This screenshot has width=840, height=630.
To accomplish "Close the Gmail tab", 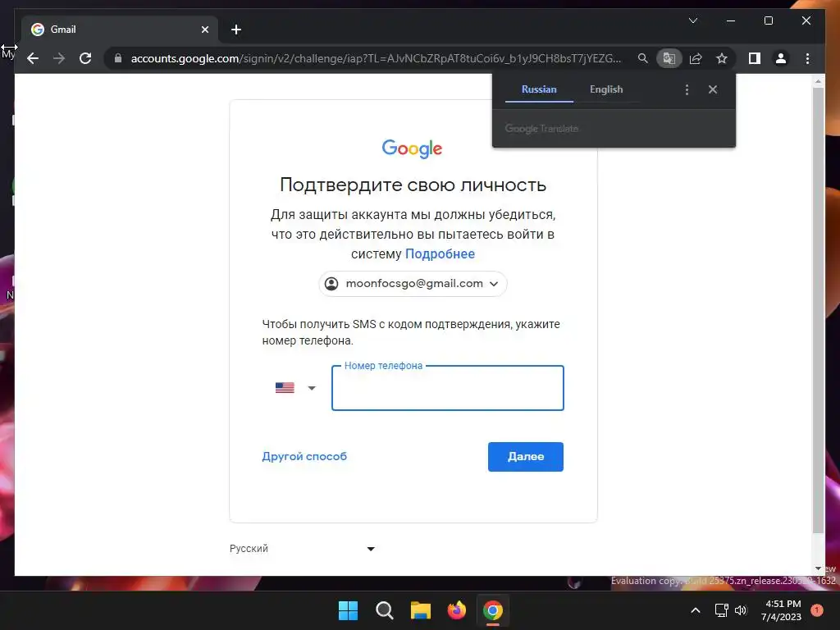I will point(204,30).
